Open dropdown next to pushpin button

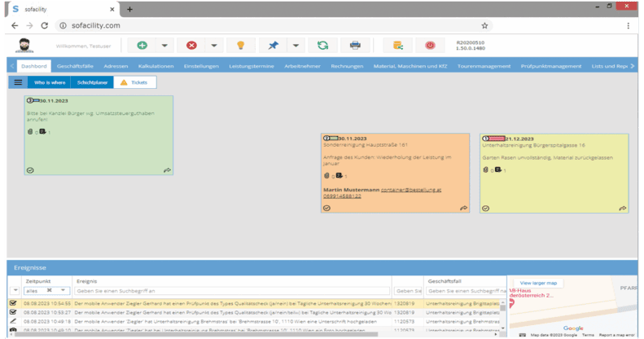pyautogui.click(x=296, y=45)
